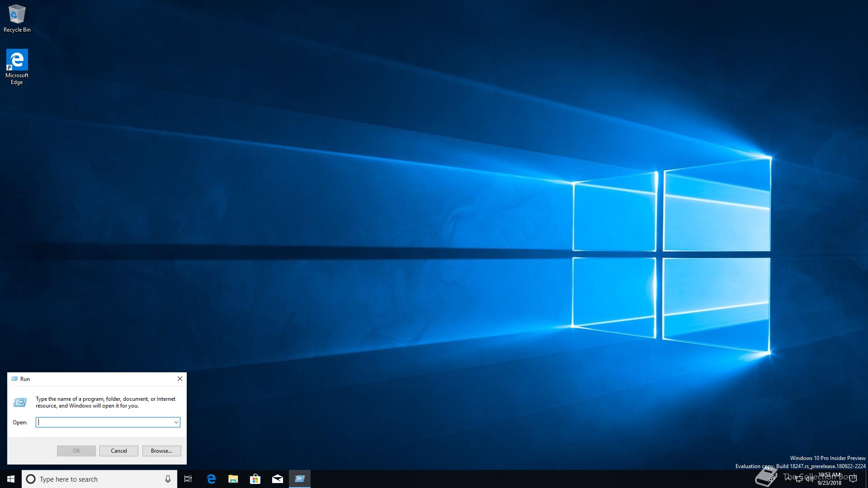The image size is (868, 488).
Task: Open Task View from the taskbar
Action: [188, 479]
